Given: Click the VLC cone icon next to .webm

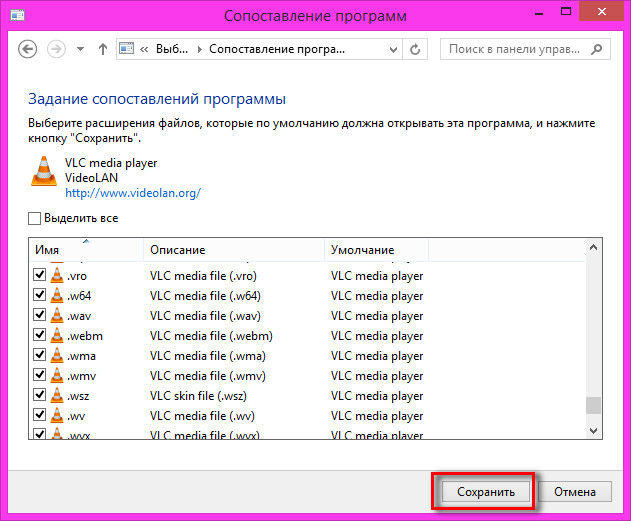Looking at the screenshot, I should [57, 335].
